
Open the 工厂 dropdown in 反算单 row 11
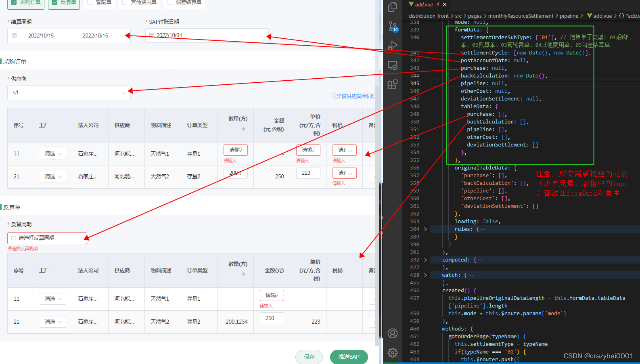pyautogui.click(x=52, y=299)
